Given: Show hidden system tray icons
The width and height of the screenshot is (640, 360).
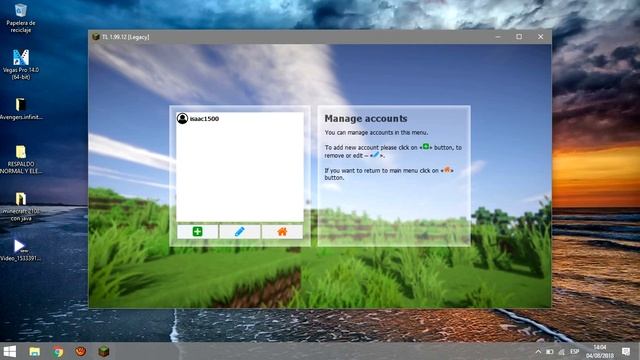Looking at the screenshot, I should 538,351.
